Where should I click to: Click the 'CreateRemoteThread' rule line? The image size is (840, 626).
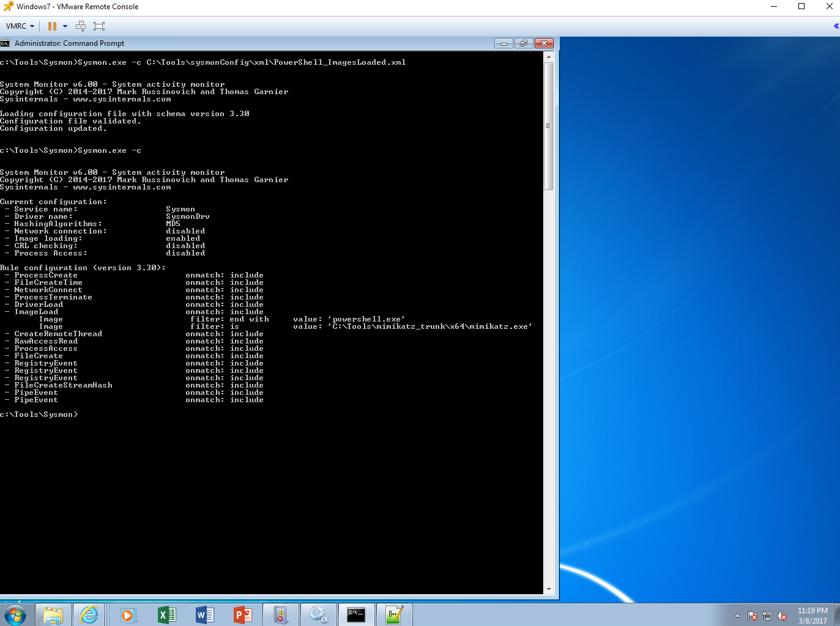pos(133,334)
